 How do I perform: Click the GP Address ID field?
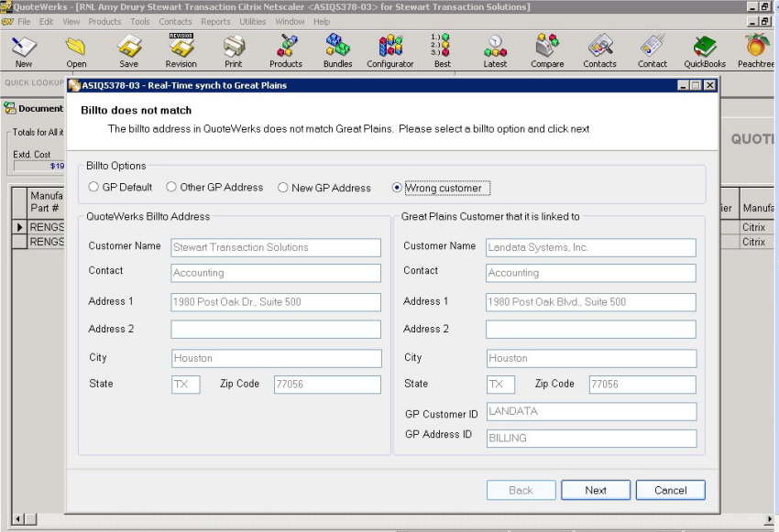(591, 439)
